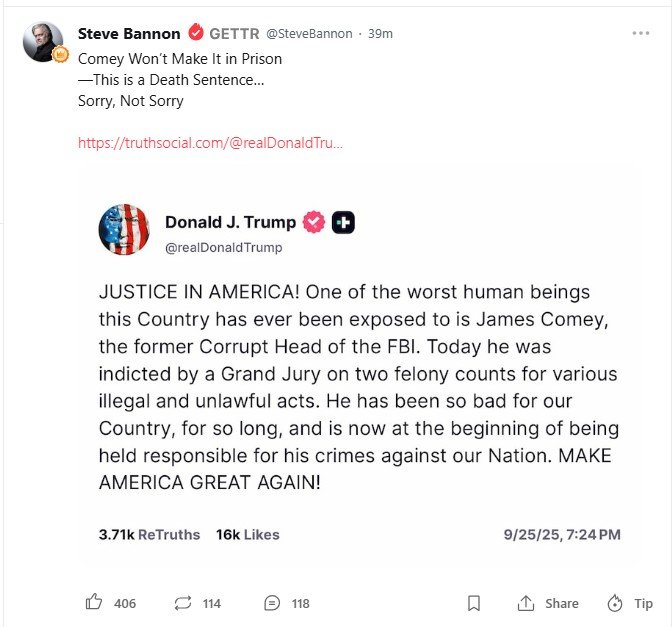The width and height of the screenshot is (672, 627).
Task: Bookmark this post with the bookmark icon
Action: (x=474, y=603)
